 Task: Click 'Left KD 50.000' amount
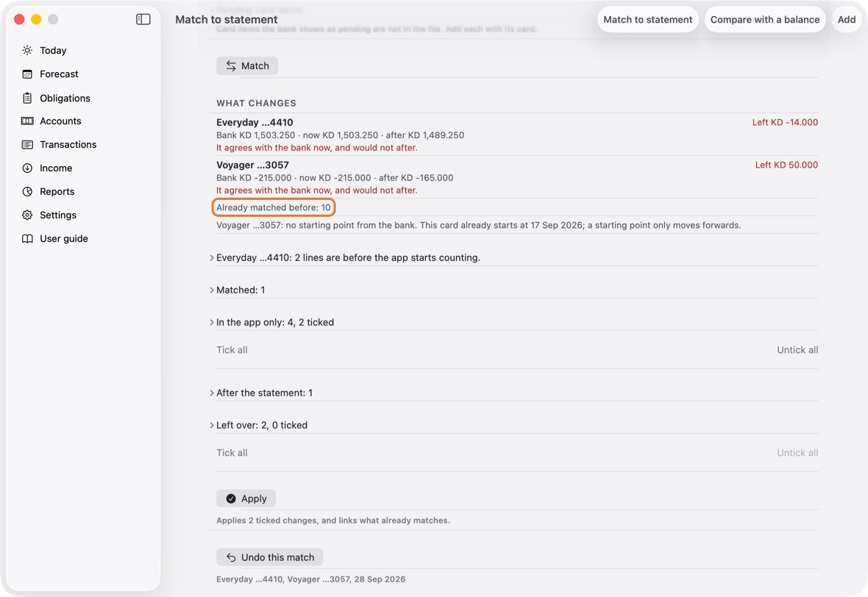click(786, 165)
